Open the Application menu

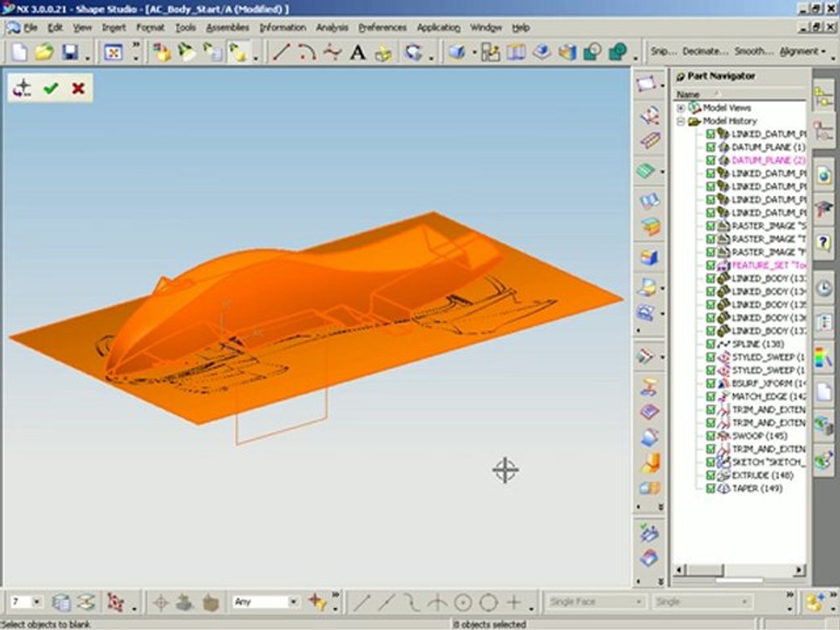tap(438, 27)
